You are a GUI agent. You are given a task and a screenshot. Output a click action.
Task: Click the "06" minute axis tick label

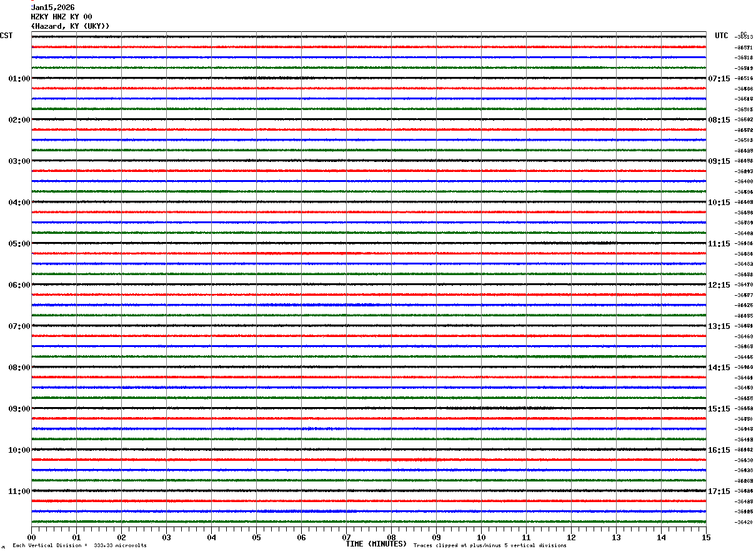coord(301,537)
